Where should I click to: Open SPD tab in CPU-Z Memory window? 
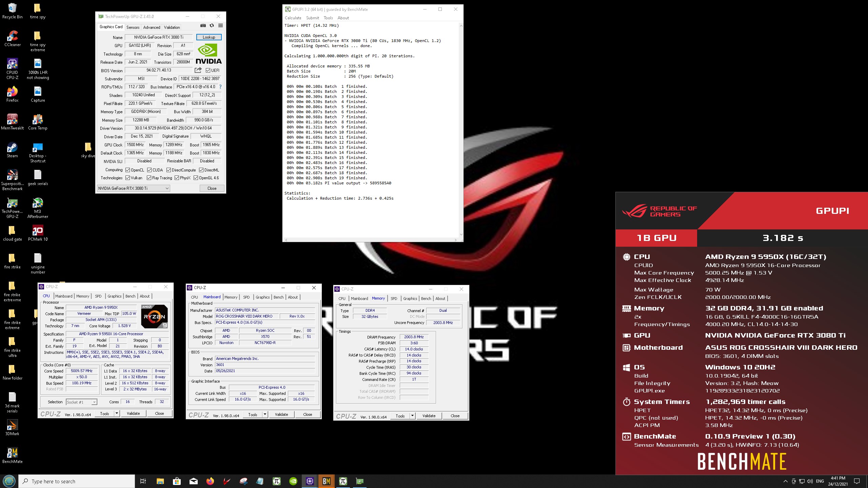point(394,299)
